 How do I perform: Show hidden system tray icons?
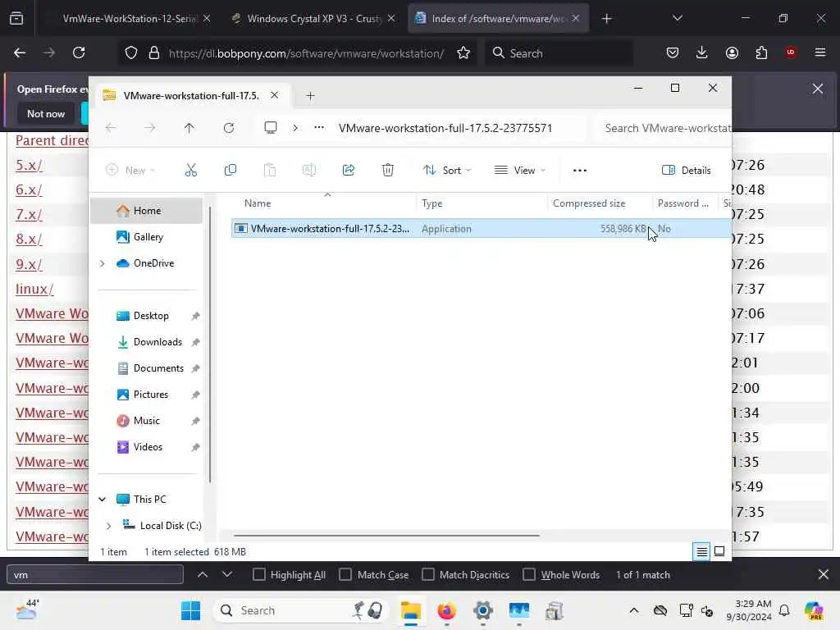(634, 610)
